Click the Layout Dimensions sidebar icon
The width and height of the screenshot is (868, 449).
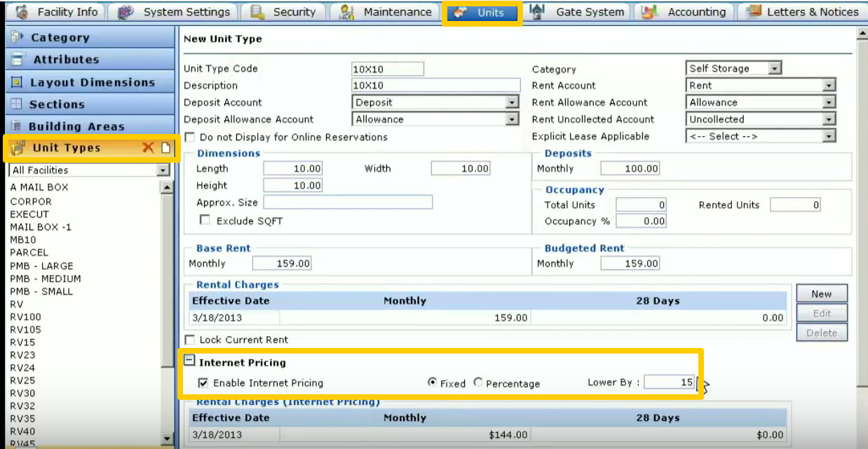[x=17, y=82]
